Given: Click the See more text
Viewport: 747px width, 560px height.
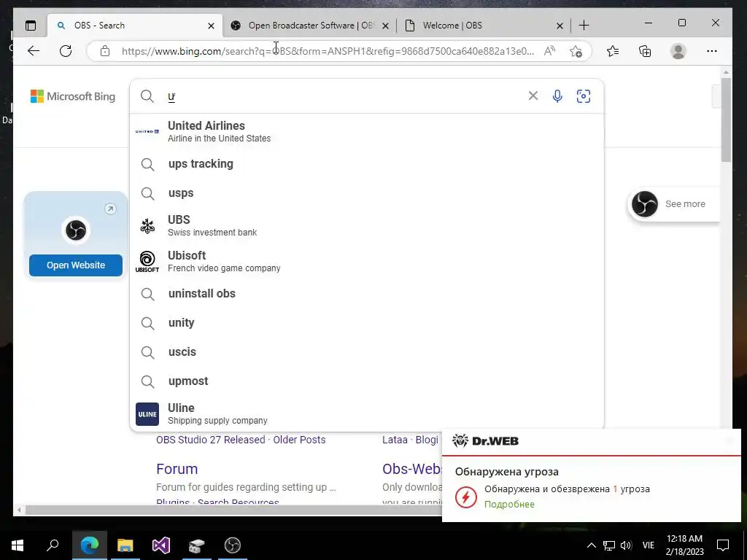Looking at the screenshot, I should tap(685, 204).
